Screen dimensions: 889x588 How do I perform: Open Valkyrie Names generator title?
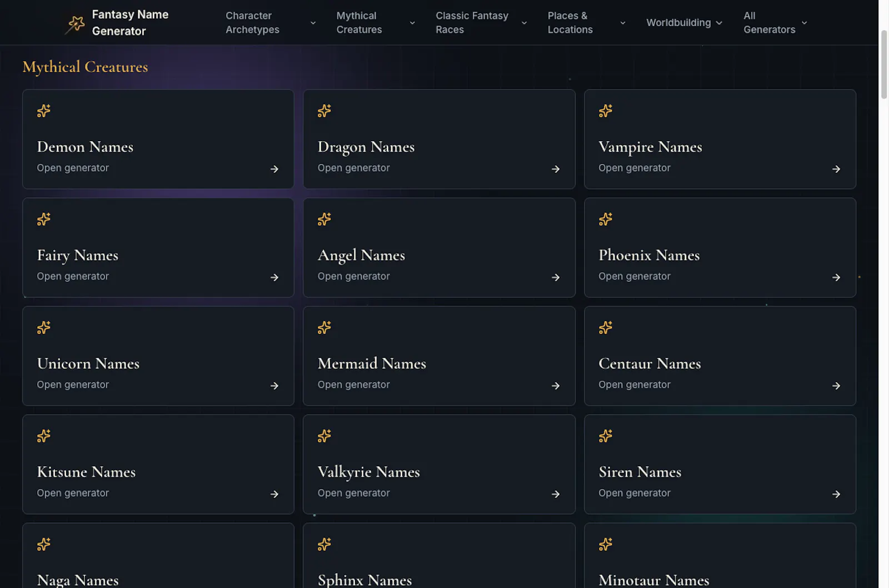pos(369,472)
